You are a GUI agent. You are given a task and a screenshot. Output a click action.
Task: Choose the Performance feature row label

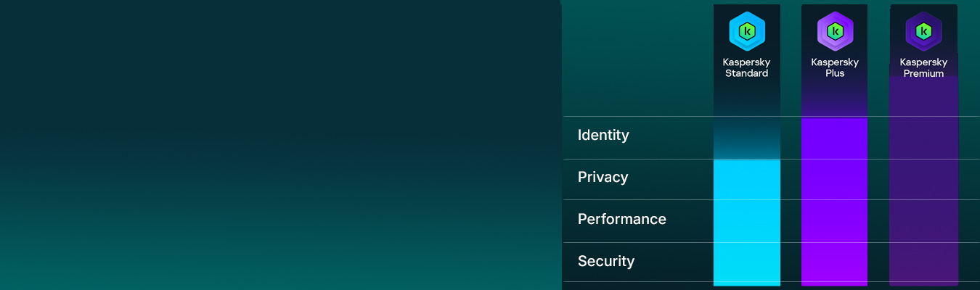click(x=621, y=219)
